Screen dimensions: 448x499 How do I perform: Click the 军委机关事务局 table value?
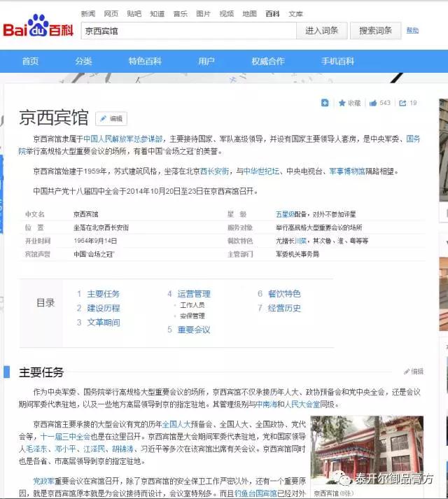point(297,254)
